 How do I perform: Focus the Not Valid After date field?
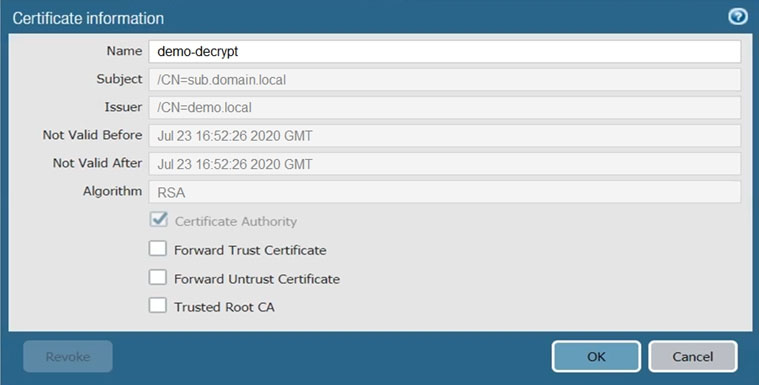pyautogui.click(x=444, y=164)
